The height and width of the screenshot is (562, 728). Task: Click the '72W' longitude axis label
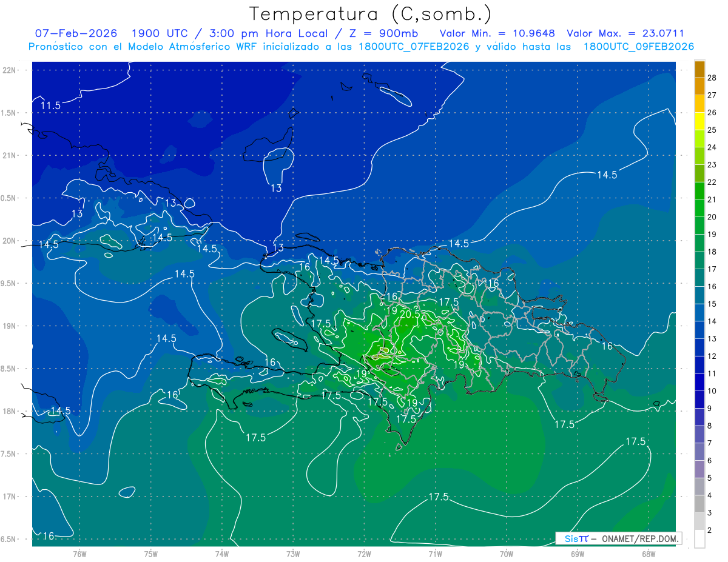click(364, 554)
